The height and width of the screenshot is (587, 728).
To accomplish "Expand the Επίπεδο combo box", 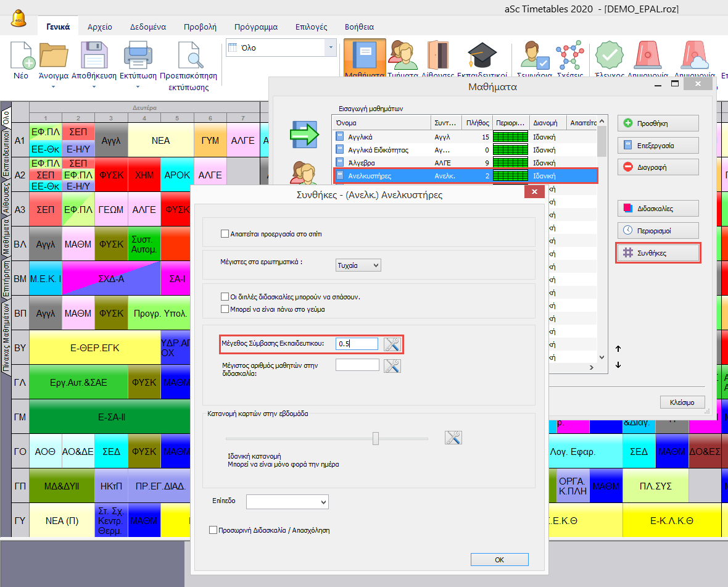I will (x=287, y=502).
